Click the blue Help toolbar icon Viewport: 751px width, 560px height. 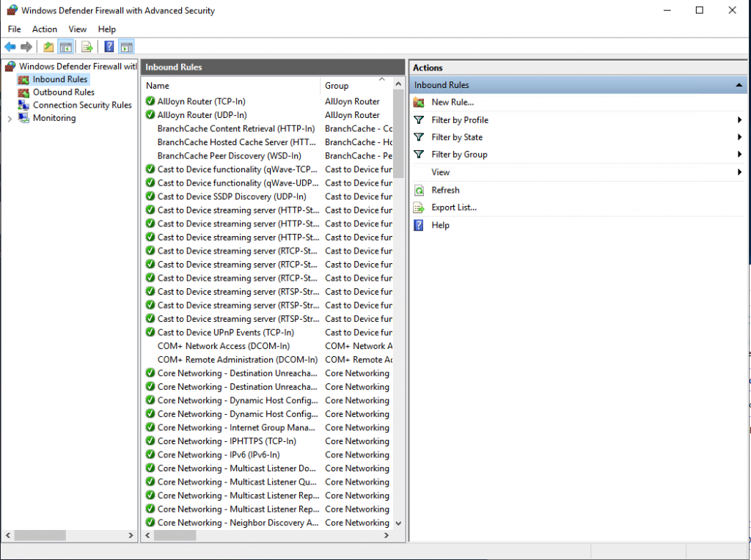[x=109, y=46]
